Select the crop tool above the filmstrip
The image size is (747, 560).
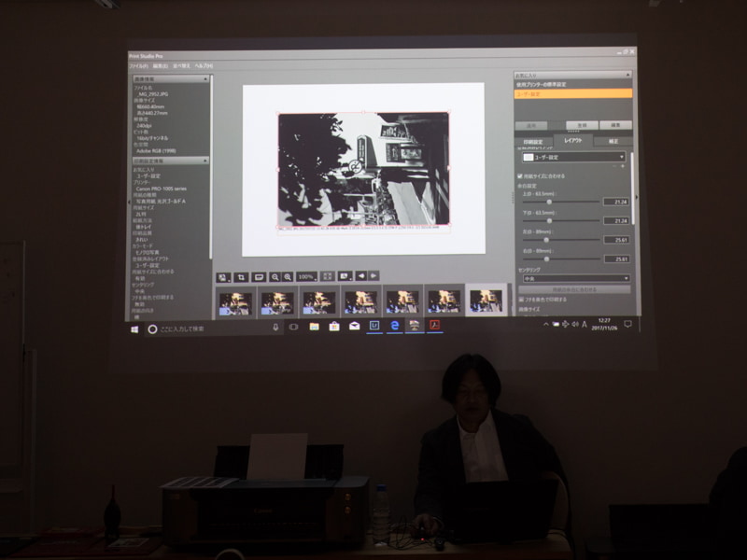pyautogui.click(x=241, y=277)
